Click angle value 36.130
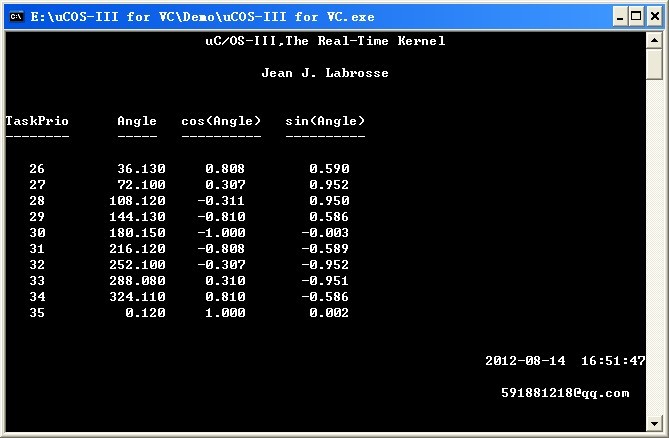This screenshot has height=438, width=669. [141, 169]
